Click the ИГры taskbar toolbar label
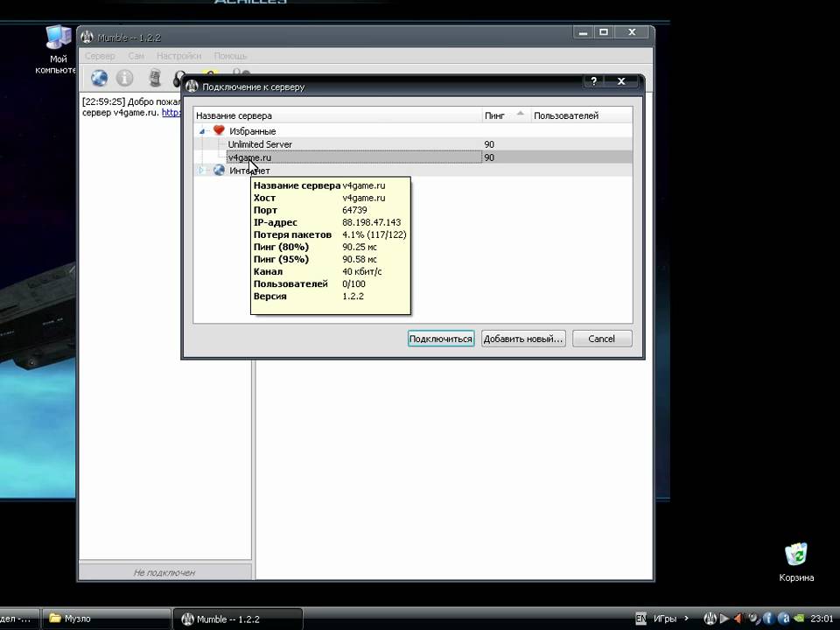The image size is (840, 630). 664,619
